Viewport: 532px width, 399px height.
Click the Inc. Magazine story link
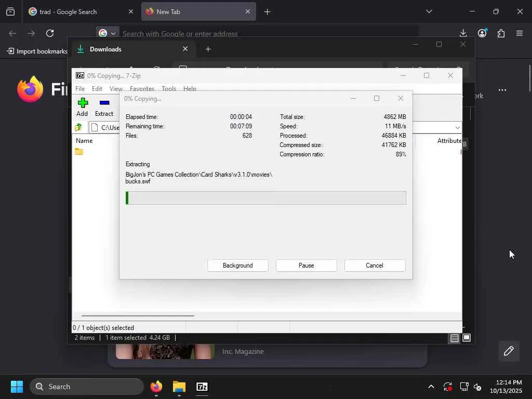[243, 352]
